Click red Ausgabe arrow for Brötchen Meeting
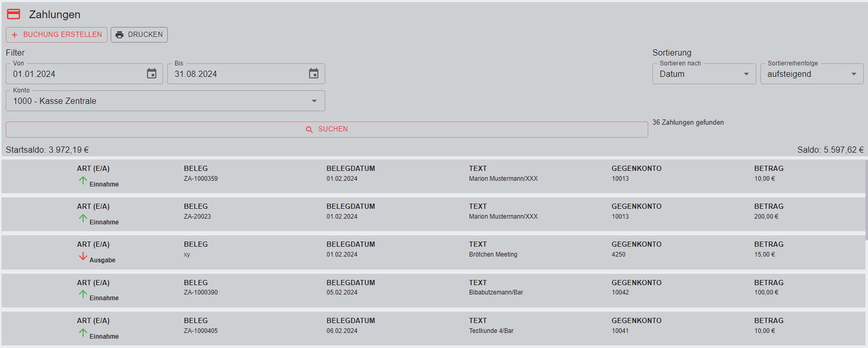 (x=83, y=256)
